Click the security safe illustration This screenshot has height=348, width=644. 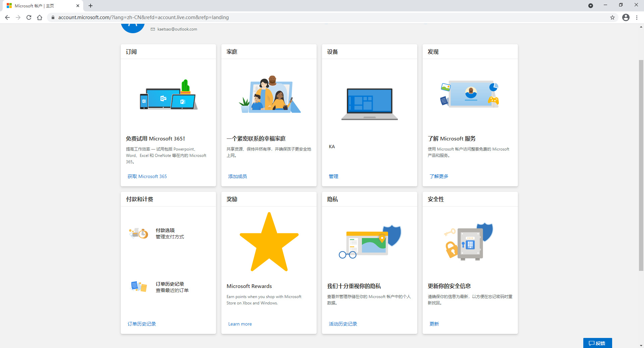(x=469, y=241)
